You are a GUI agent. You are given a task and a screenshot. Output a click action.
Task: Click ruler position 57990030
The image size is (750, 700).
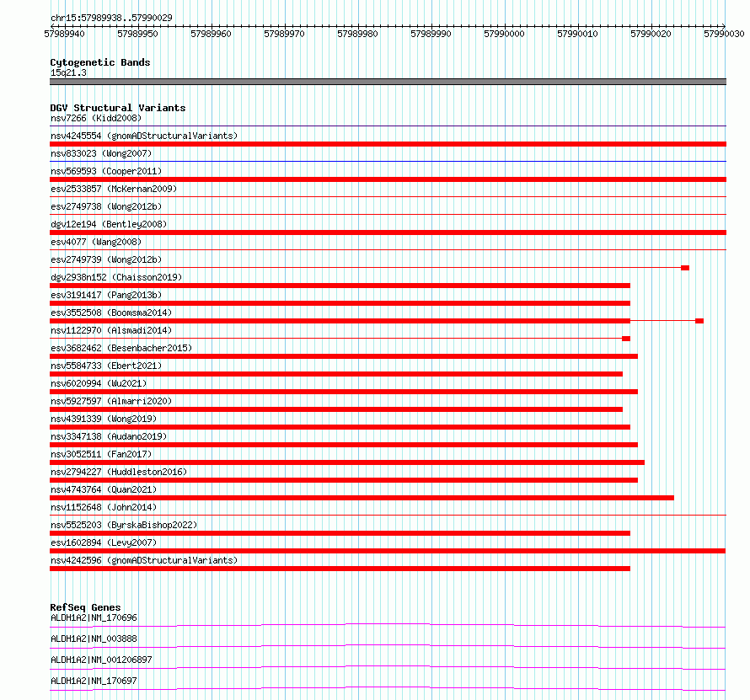(x=724, y=34)
